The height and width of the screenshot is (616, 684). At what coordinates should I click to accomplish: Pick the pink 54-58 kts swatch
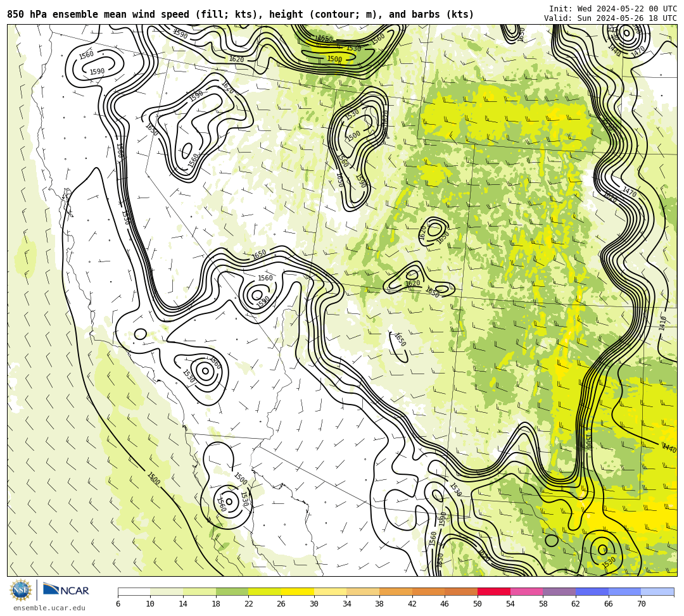pyautogui.click(x=526, y=591)
